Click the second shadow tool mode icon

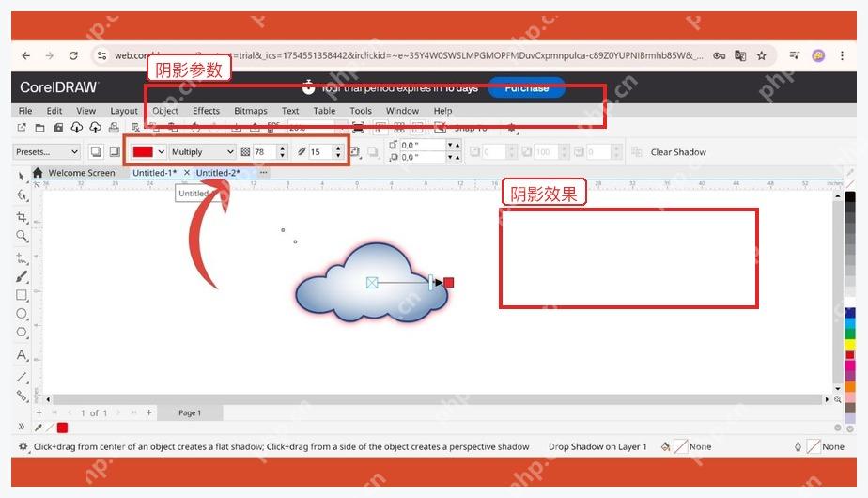pos(115,152)
